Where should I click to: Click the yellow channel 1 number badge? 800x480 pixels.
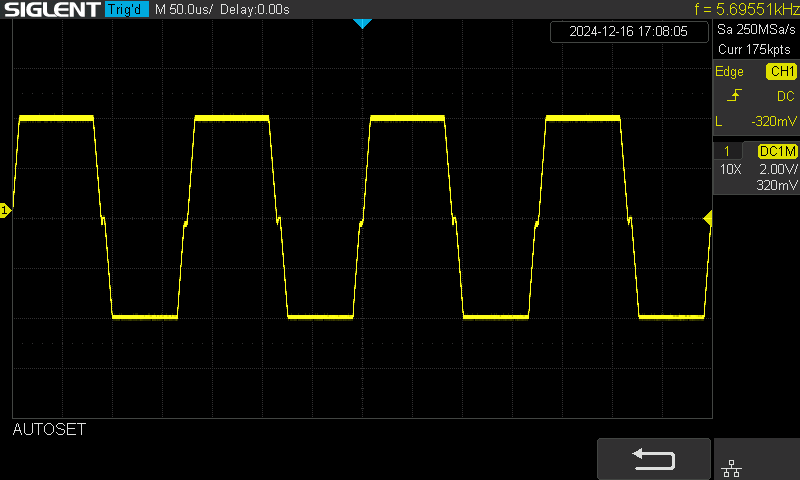pyautogui.click(x=727, y=151)
